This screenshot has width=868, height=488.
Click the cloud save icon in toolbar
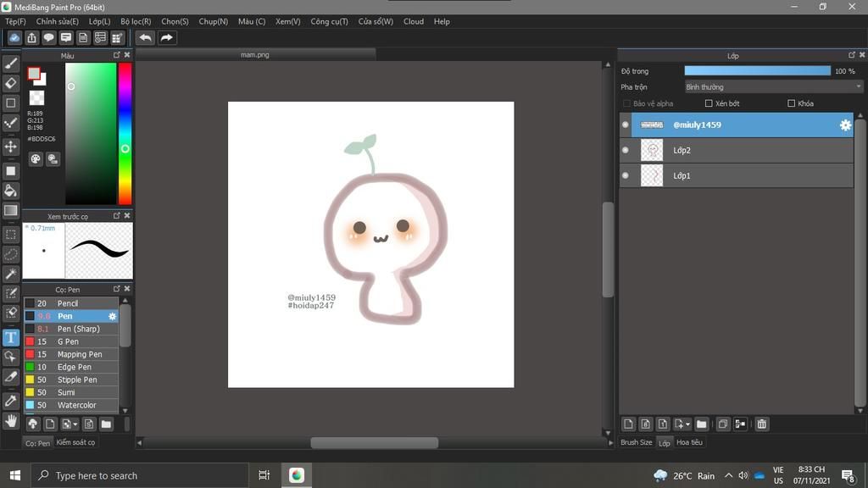pos(14,37)
